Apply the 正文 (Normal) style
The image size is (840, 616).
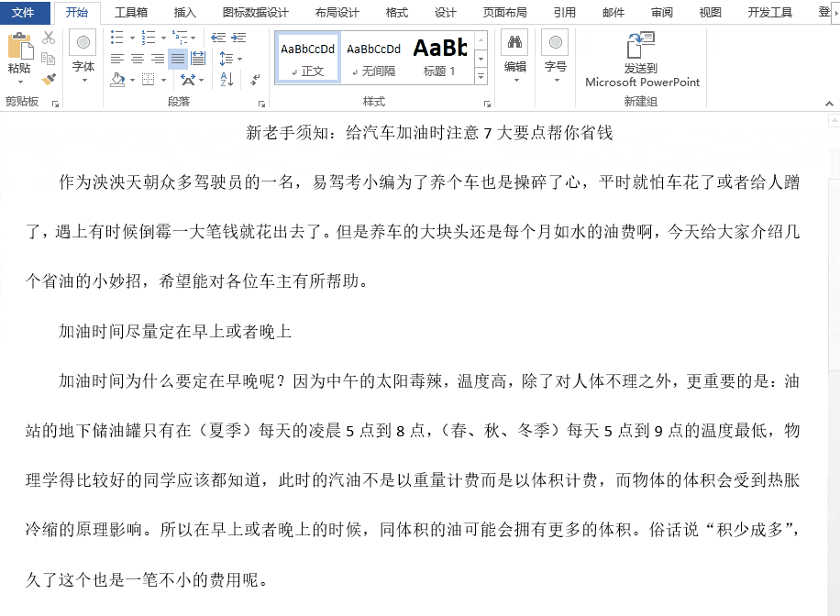(x=308, y=57)
